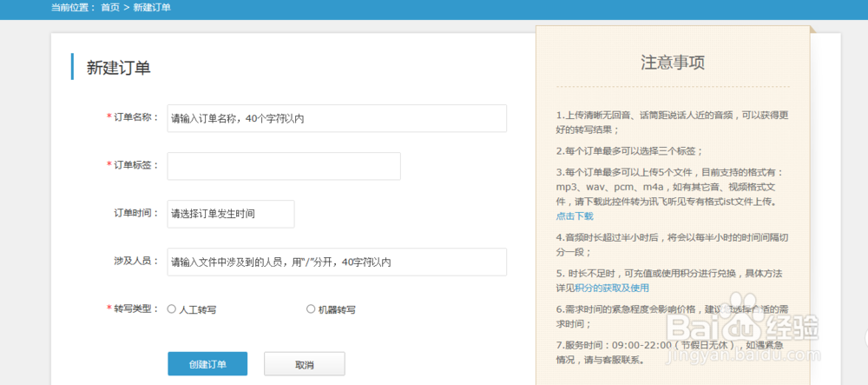Click into the 订单标签 field
The width and height of the screenshot is (868, 385).
pyautogui.click(x=284, y=166)
